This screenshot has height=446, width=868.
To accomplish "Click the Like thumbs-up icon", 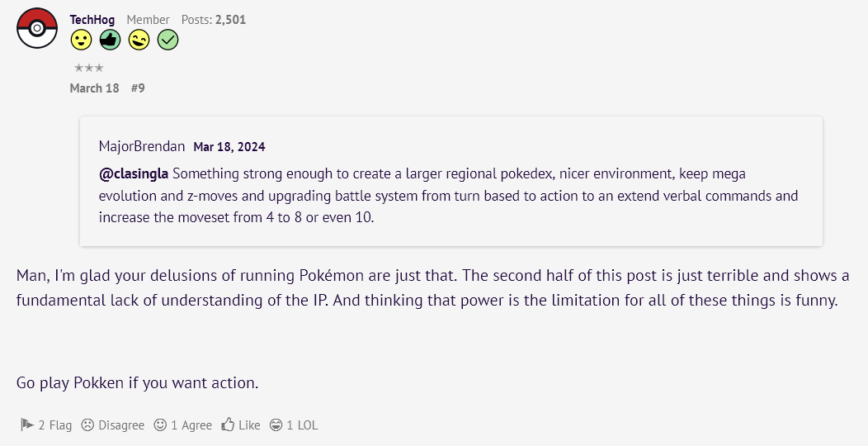I will coord(228,425).
